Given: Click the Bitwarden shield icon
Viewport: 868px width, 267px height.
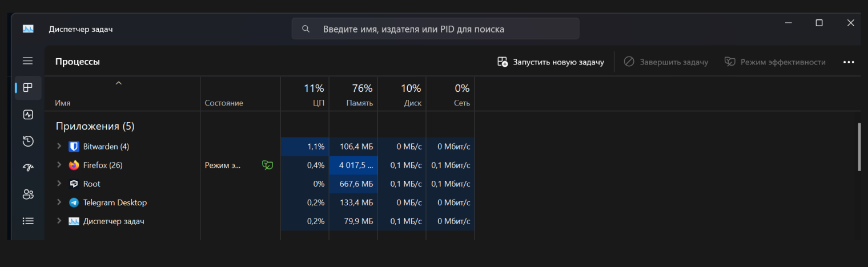Looking at the screenshot, I should pyautogui.click(x=74, y=147).
